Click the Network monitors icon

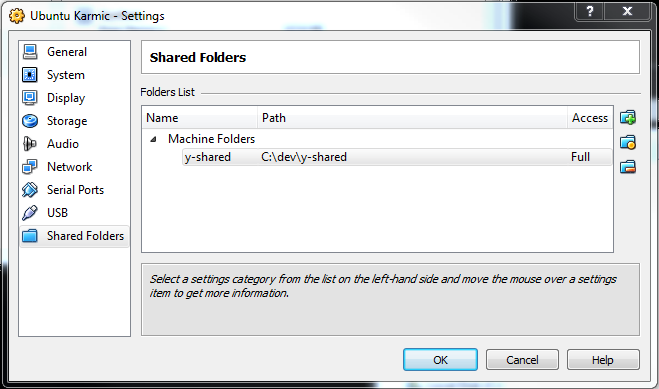pyautogui.click(x=30, y=167)
